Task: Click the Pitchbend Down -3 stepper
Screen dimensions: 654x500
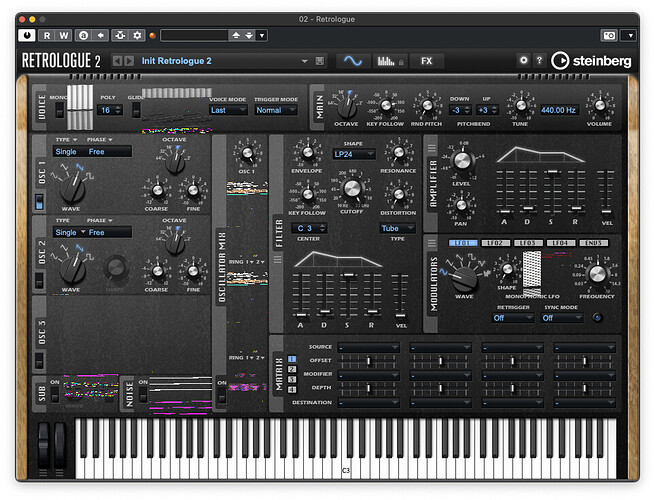Action: pyautogui.click(x=461, y=110)
